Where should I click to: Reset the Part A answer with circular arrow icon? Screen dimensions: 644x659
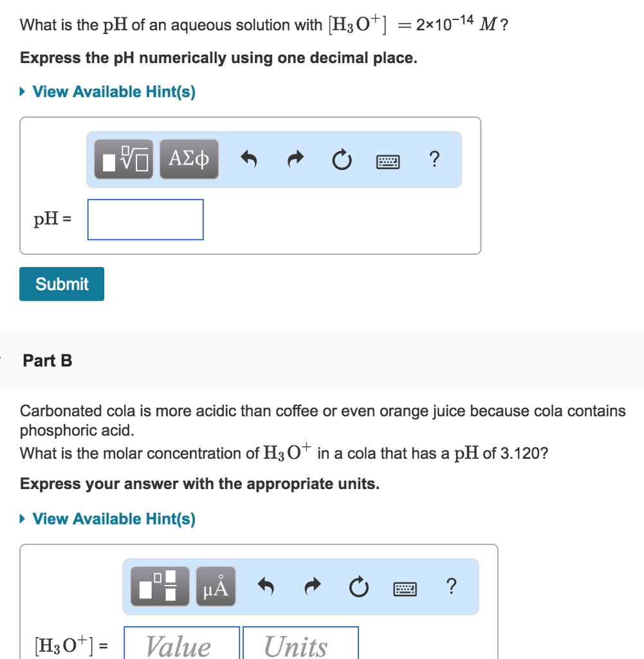click(342, 159)
